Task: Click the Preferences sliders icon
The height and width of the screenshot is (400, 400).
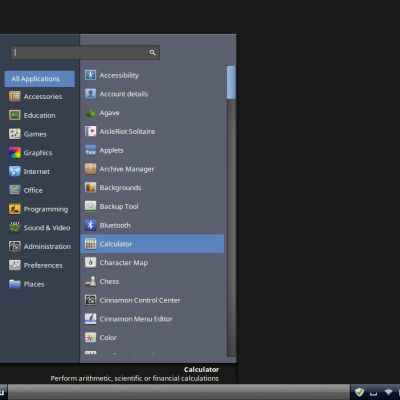Action: click(x=15, y=265)
